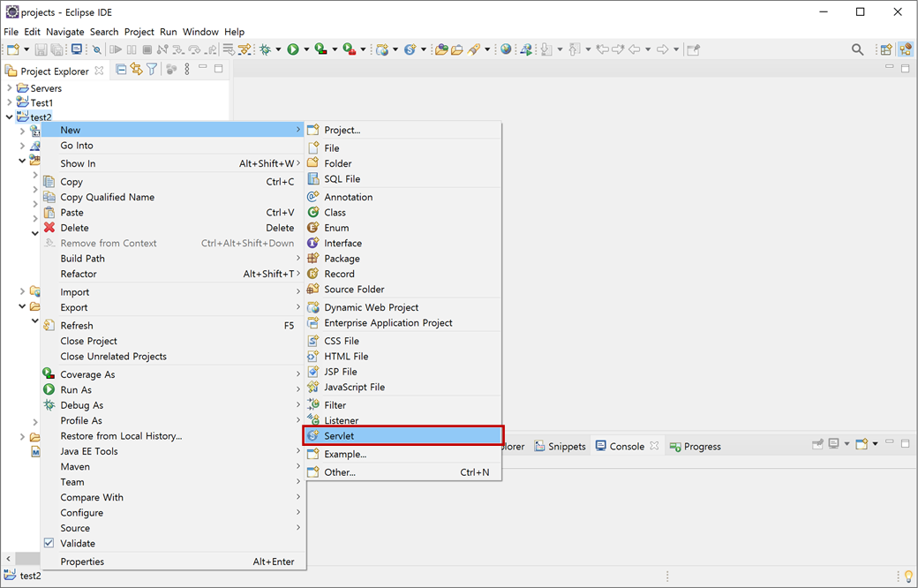Select Other... in the New submenu
This screenshot has height=588, width=918.
pyautogui.click(x=403, y=472)
